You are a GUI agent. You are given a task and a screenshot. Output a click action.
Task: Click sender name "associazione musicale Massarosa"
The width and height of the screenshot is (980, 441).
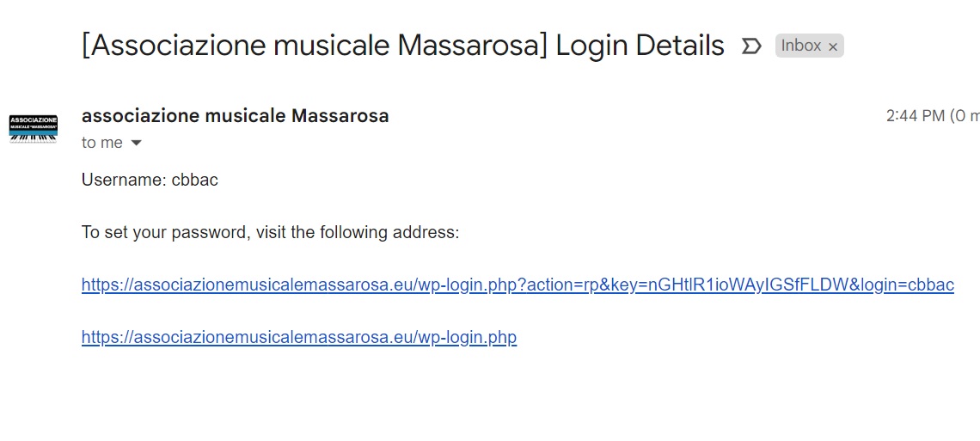235,115
